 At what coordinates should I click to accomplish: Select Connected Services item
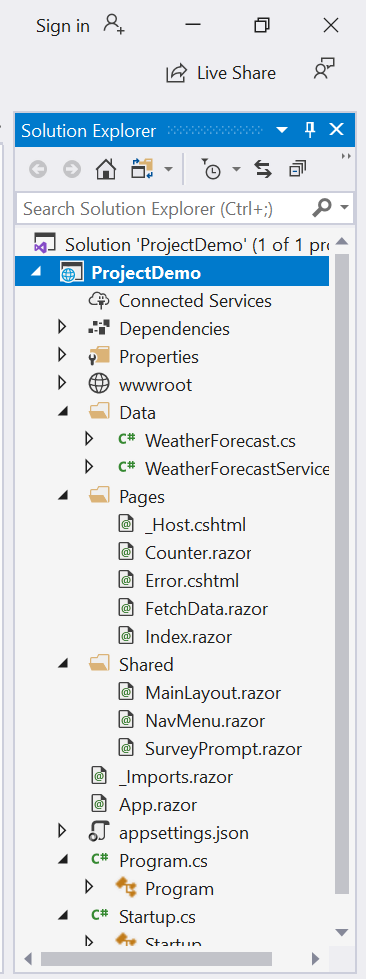point(195,301)
